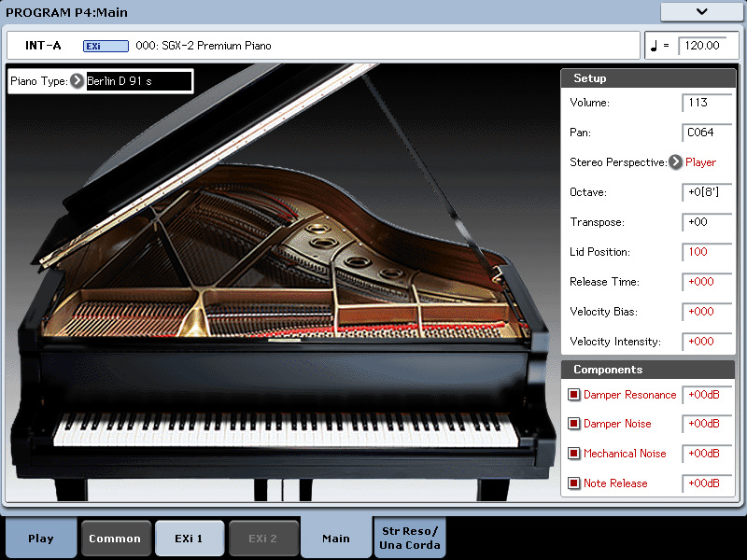Open the Piano Type popup arrow

click(78, 81)
